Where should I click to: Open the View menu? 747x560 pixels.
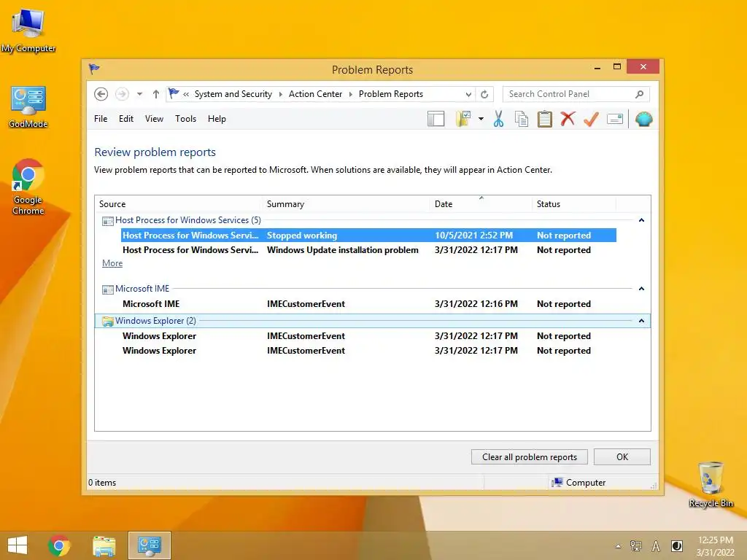[x=154, y=119]
